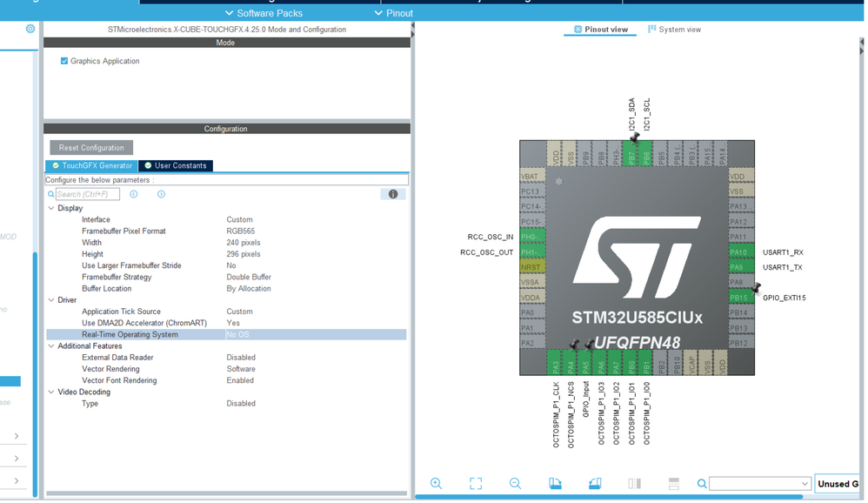Click the Unused GPIO button

click(x=838, y=484)
